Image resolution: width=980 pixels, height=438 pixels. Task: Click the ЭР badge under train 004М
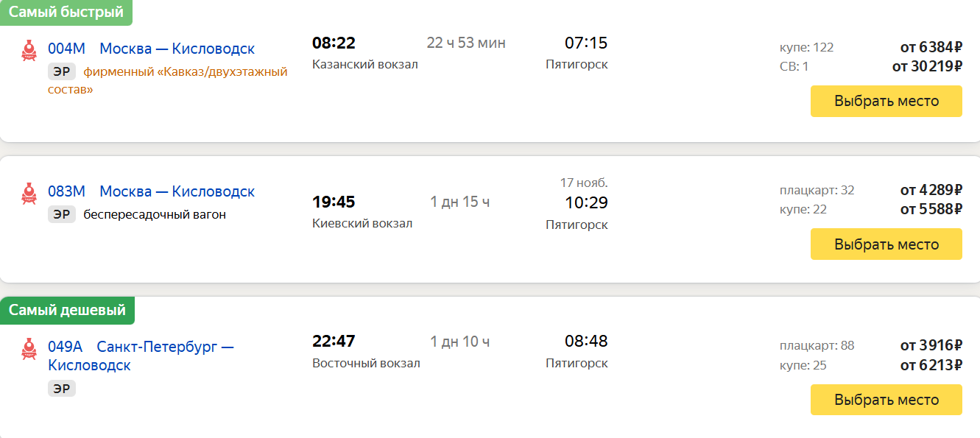coord(62,71)
